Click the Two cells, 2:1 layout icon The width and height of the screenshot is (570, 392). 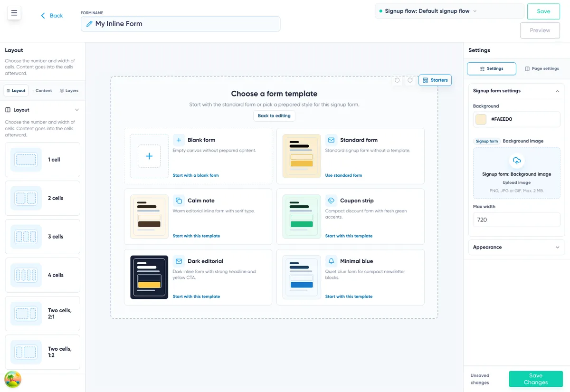click(26, 314)
